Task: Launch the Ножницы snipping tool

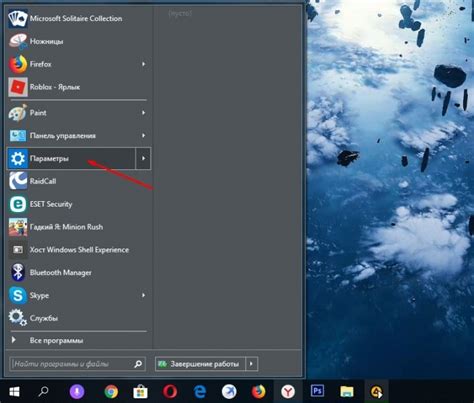Action: pyautogui.click(x=77, y=41)
